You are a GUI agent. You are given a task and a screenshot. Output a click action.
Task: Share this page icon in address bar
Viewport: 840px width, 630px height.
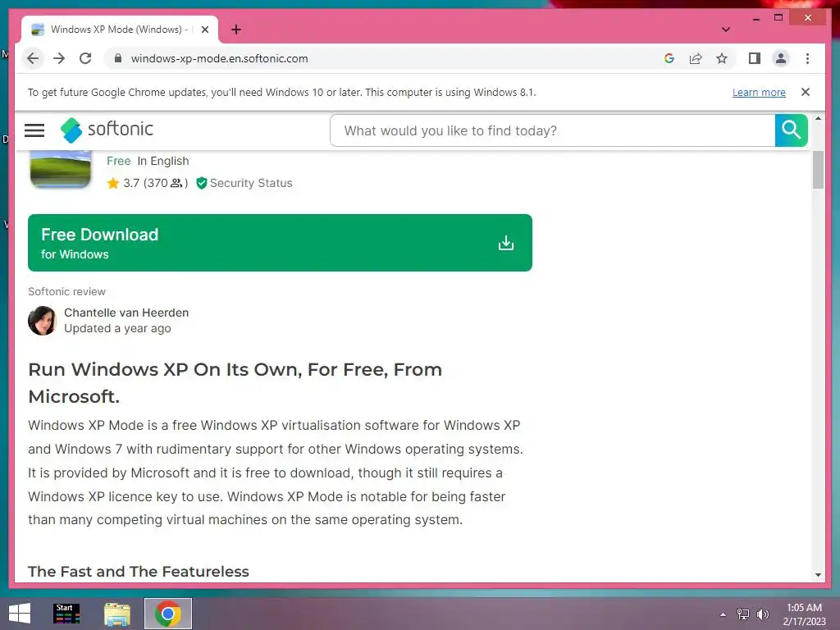click(x=696, y=58)
